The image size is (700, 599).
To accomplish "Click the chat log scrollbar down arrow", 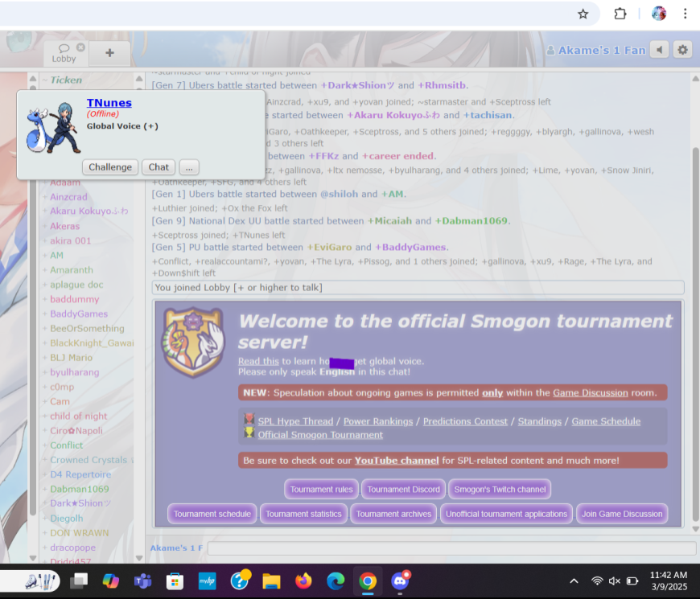I will [695, 529].
